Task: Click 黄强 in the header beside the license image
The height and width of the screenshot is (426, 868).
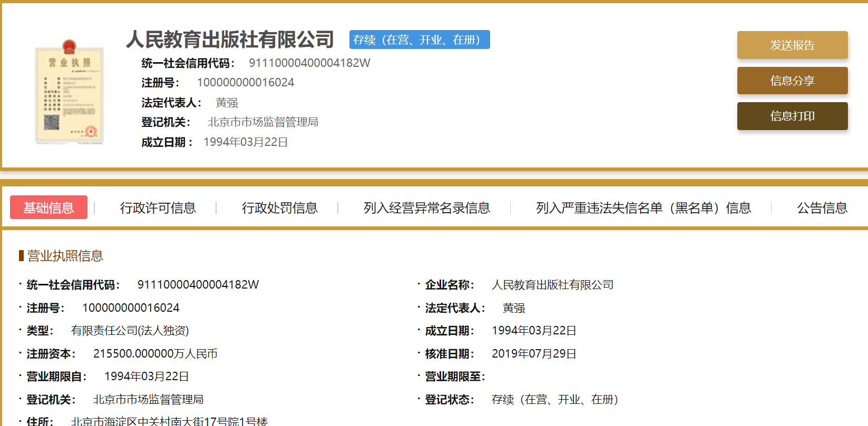Action: pos(227,103)
